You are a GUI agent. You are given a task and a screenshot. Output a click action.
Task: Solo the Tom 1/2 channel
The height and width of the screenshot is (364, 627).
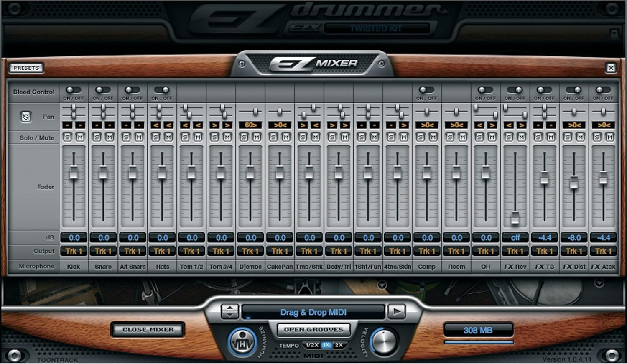185,137
